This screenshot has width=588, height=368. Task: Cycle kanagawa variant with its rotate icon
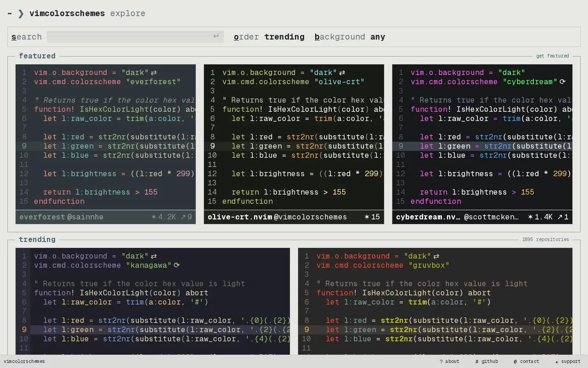pos(177,265)
